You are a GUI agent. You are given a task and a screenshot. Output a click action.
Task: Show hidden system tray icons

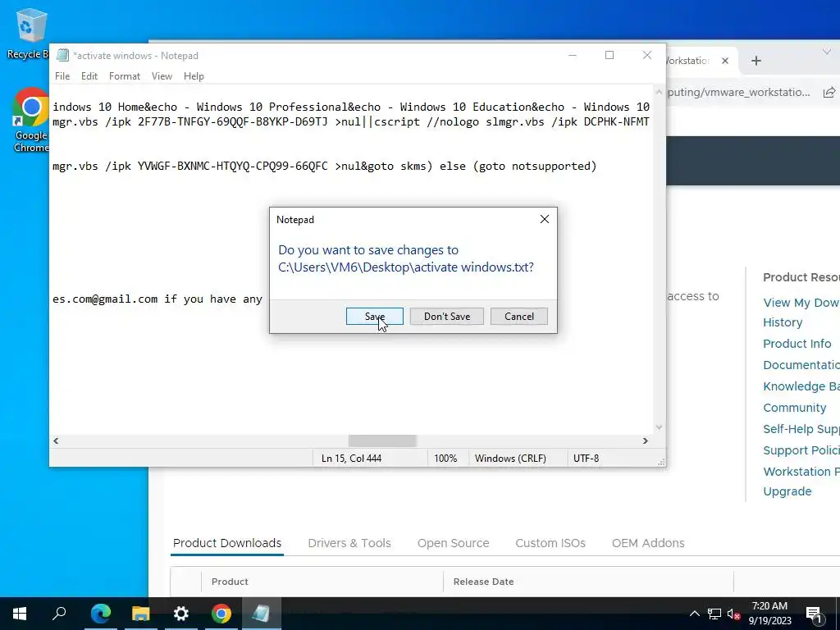694,614
